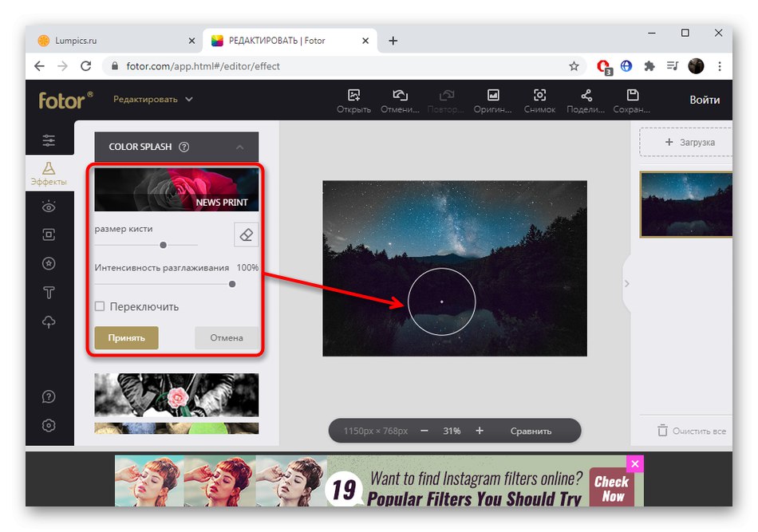Share via the Подели... icon

click(586, 95)
